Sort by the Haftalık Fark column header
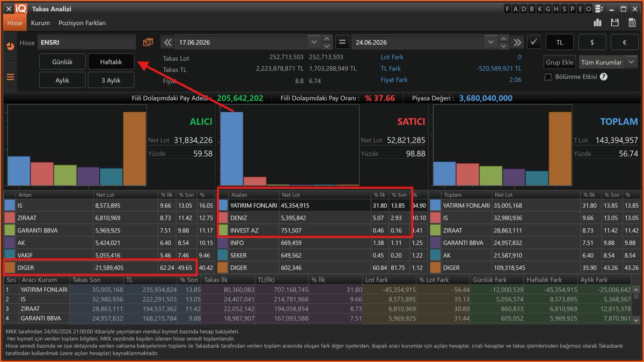644x362 pixels. (551, 280)
